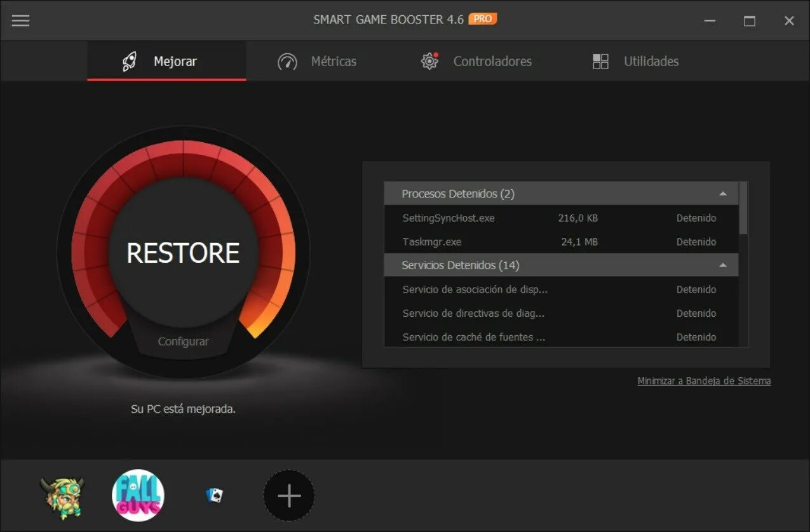The width and height of the screenshot is (810, 532).
Task: Minimize the Smart Game Booster window
Action: point(710,21)
